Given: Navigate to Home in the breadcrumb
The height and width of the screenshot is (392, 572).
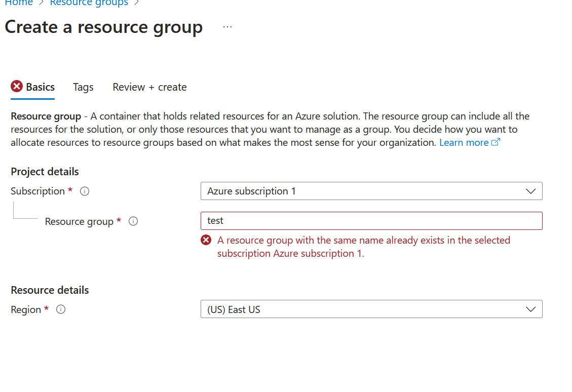Looking at the screenshot, I should click(19, 3).
